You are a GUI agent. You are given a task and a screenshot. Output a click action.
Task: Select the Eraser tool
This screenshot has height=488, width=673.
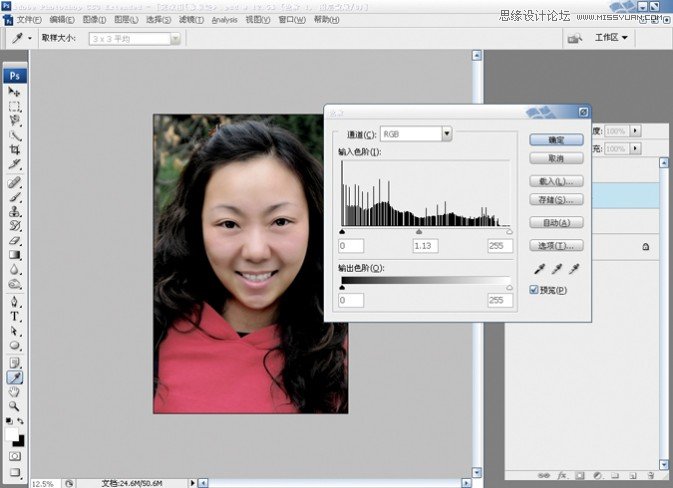point(14,240)
